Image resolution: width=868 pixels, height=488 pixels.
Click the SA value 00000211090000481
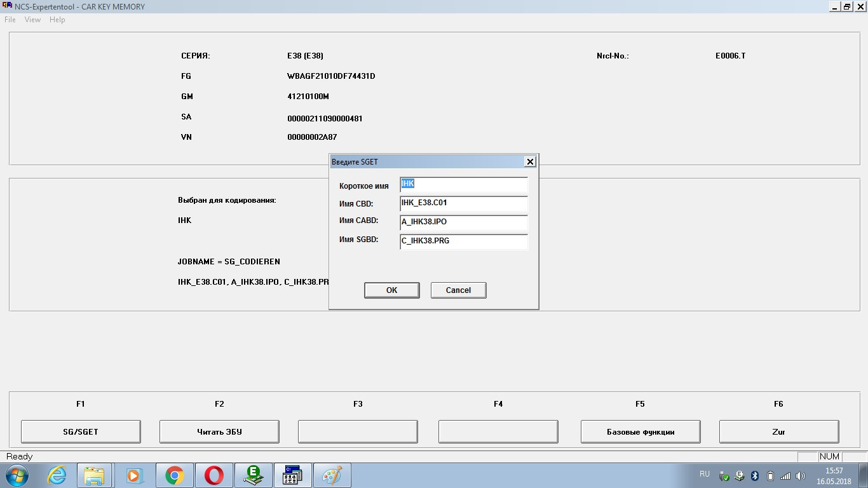coord(325,119)
